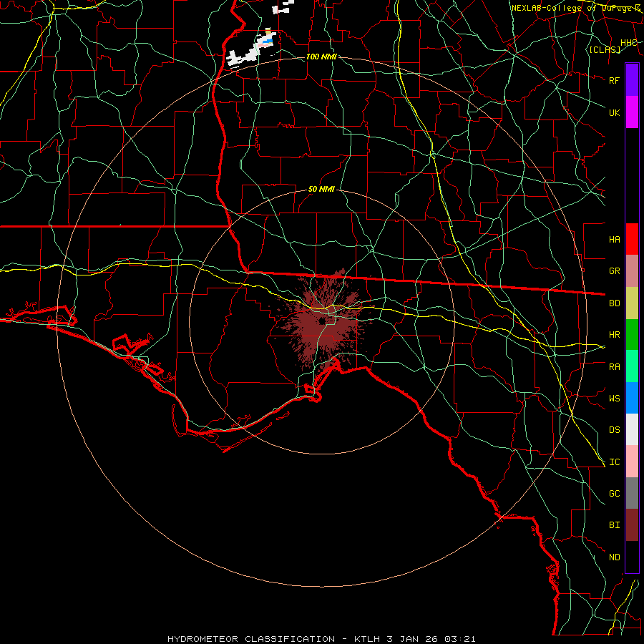The image size is (644, 644).
Task: Click the UK magenta legend swatch
Action: (632, 112)
